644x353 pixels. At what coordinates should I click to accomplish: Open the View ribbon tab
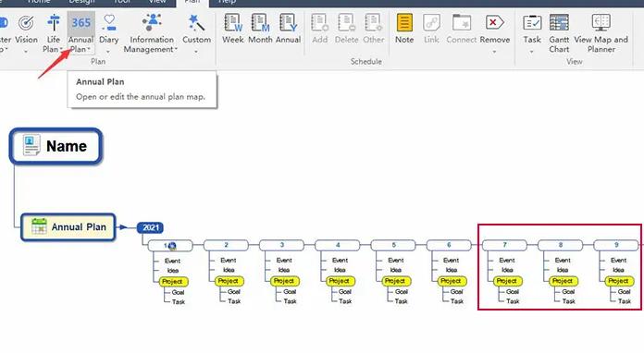157,2
